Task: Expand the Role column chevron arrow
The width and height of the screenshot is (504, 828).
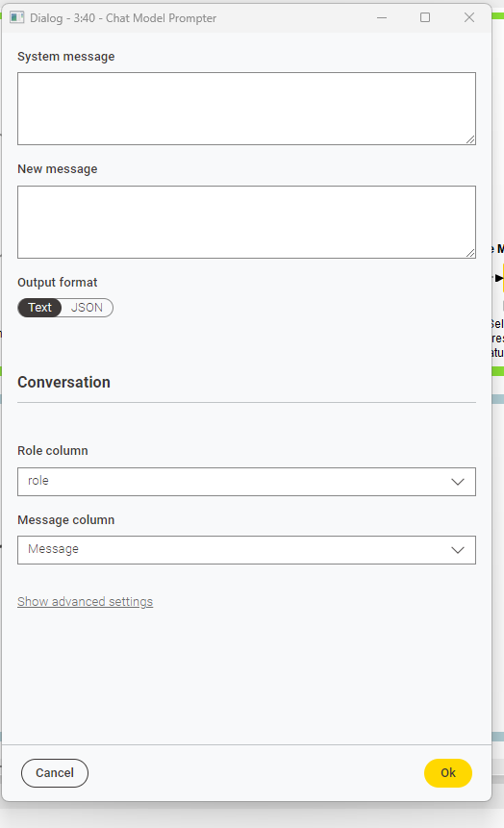Action: (x=458, y=482)
